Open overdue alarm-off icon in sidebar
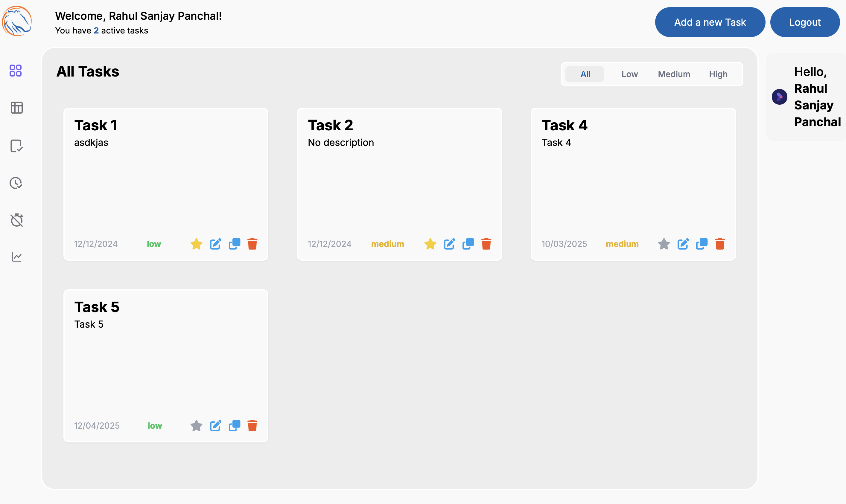Screen dimensions: 846x504 coord(17,220)
